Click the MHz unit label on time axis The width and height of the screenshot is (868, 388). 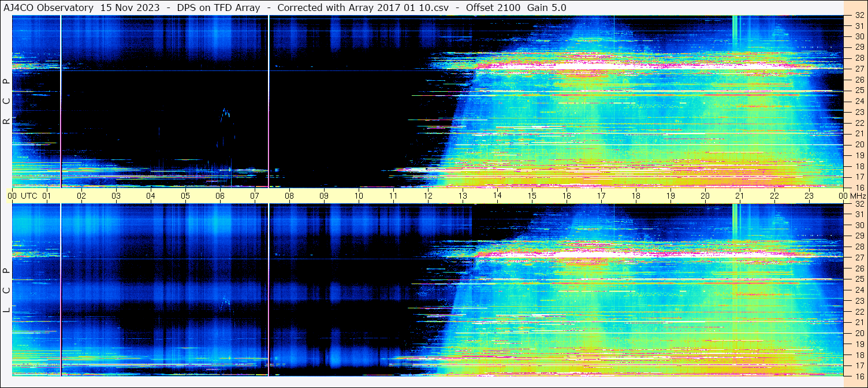tap(857, 196)
